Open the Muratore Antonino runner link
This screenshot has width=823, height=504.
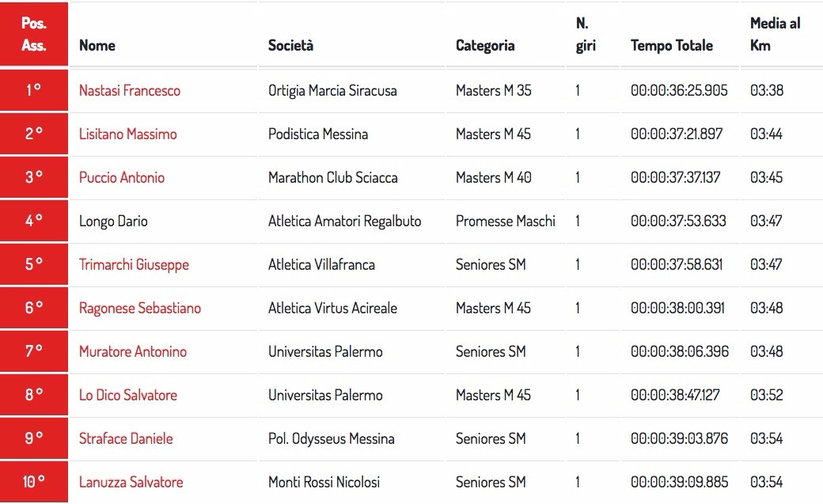click(133, 351)
